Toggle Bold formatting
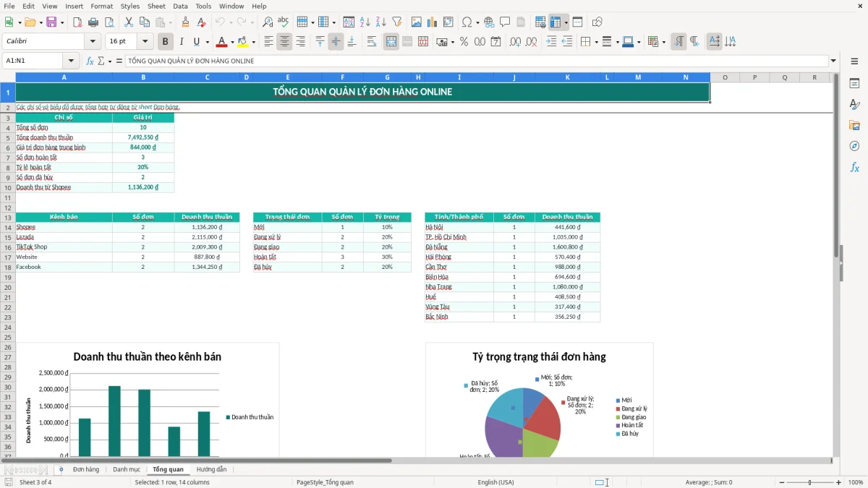868x488 pixels. point(166,42)
